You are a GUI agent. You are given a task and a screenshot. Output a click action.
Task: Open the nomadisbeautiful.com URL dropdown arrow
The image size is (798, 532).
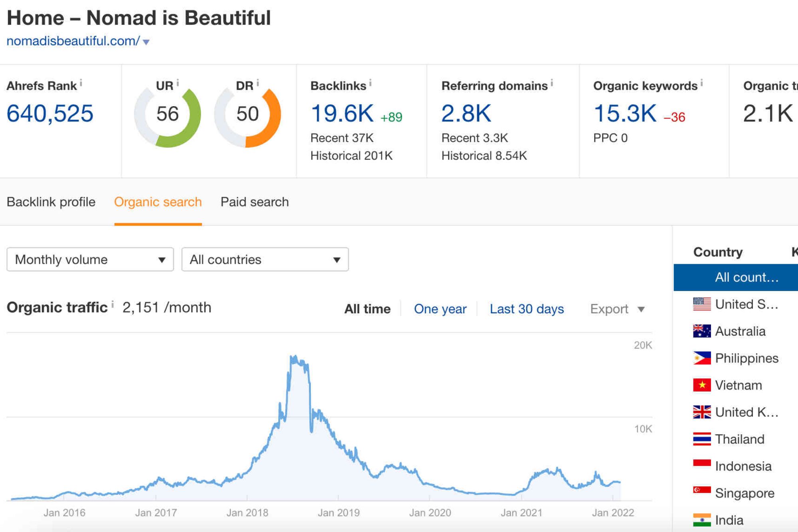(x=146, y=42)
